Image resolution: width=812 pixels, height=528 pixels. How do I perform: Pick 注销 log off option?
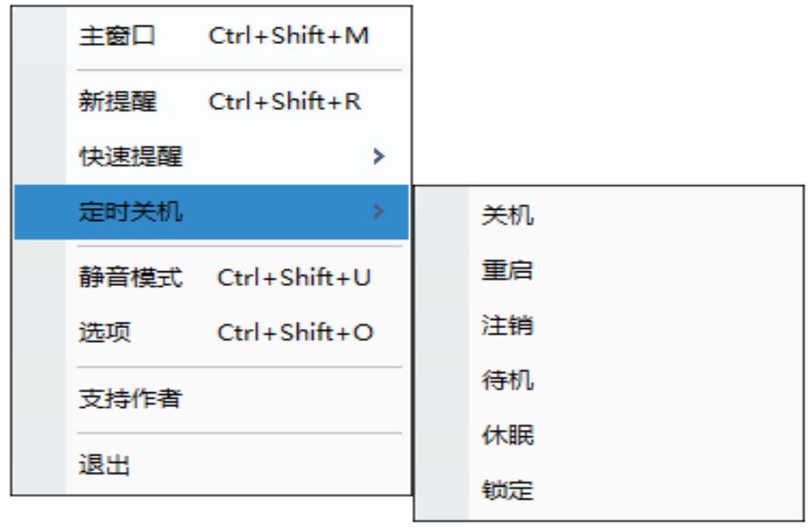coord(508,327)
